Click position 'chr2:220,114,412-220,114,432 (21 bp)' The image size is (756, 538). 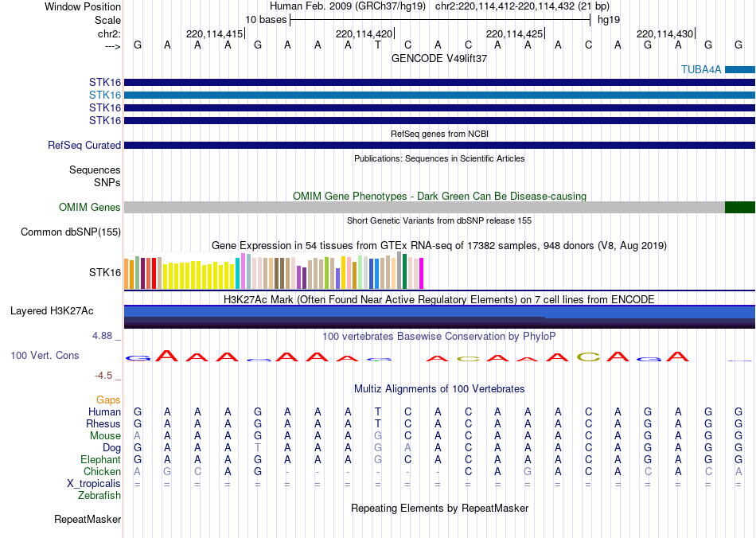[522, 6]
